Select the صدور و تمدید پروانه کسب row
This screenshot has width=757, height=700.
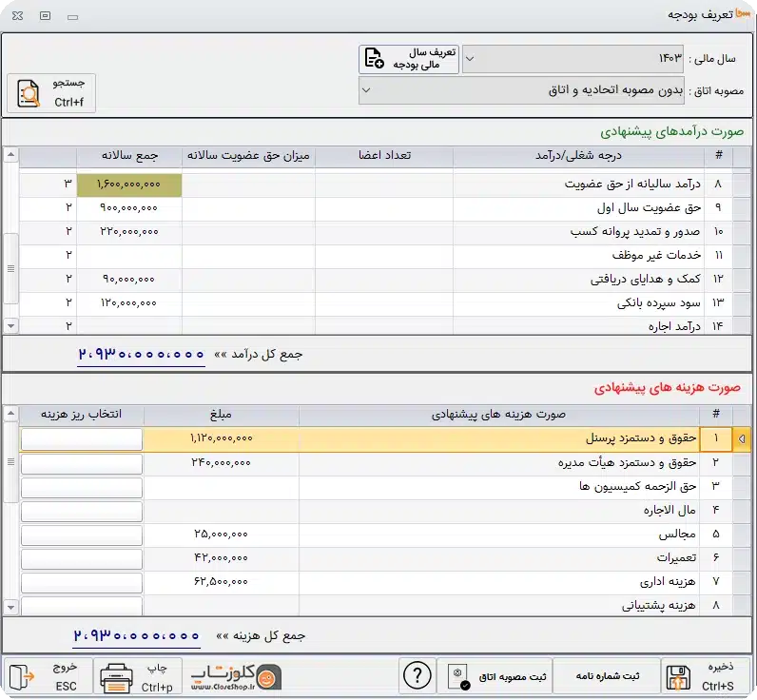point(385,232)
